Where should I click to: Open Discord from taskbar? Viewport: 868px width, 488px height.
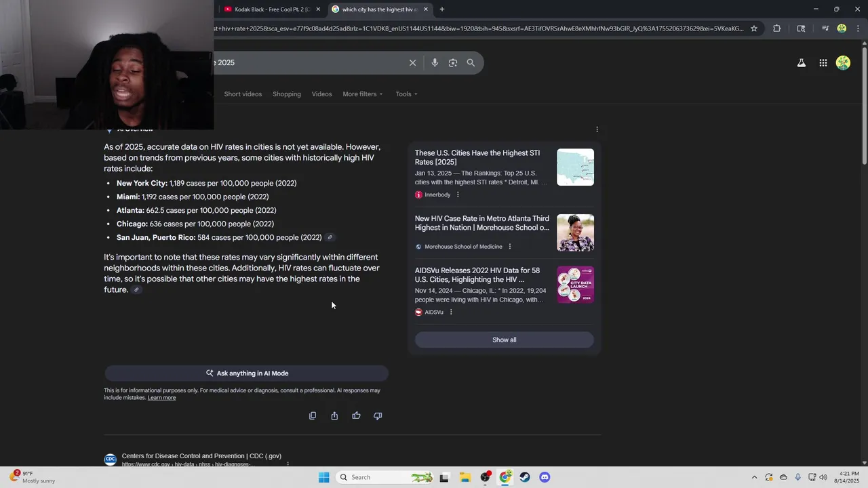click(545, 477)
